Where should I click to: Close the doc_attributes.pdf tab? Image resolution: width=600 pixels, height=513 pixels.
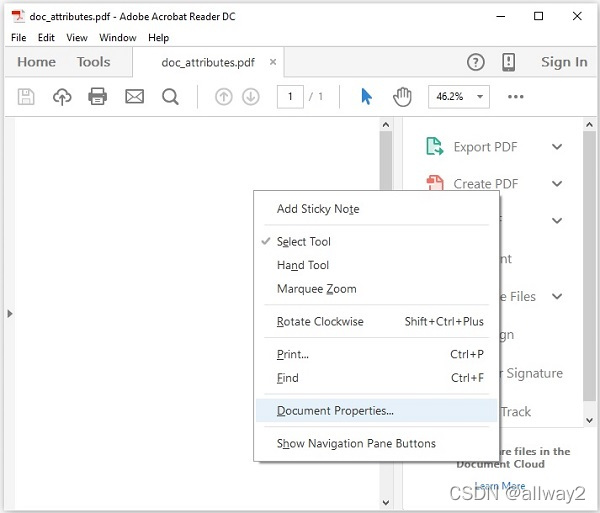273,62
